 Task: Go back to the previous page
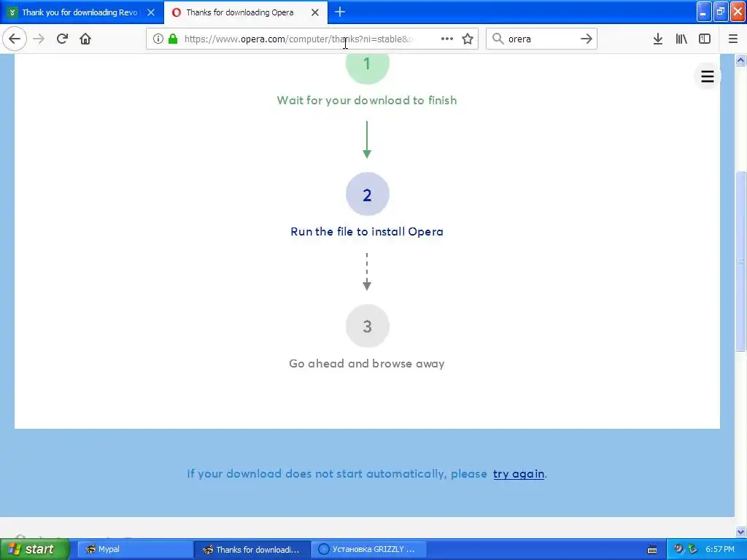(15, 39)
